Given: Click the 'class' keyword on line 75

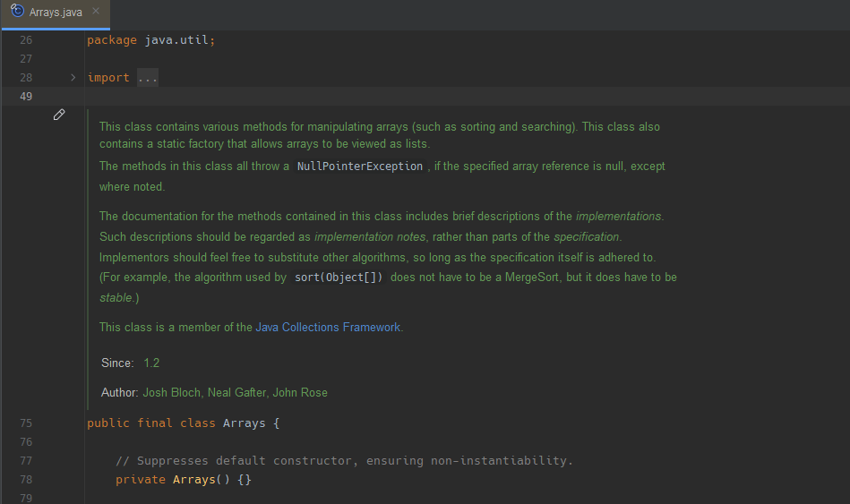Looking at the screenshot, I should click(x=198, y=423).
